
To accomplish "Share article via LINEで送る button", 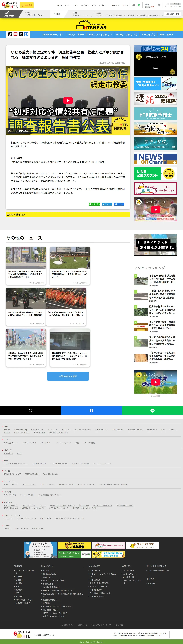I will pos(94,204).
